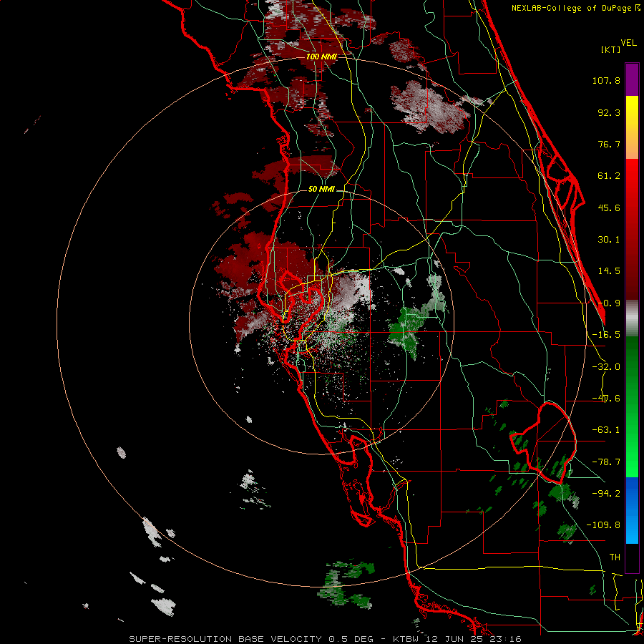
Task: Click the 100 NMI range ring label
Action: (x=321, y=57)
